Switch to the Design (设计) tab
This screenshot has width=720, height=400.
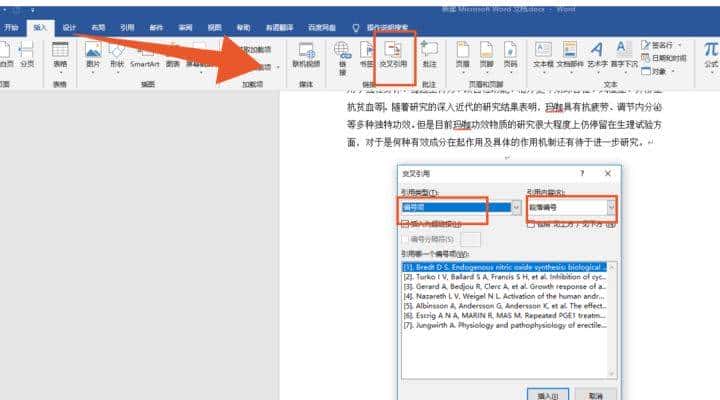pyautogui.click(x=69, y=28)
